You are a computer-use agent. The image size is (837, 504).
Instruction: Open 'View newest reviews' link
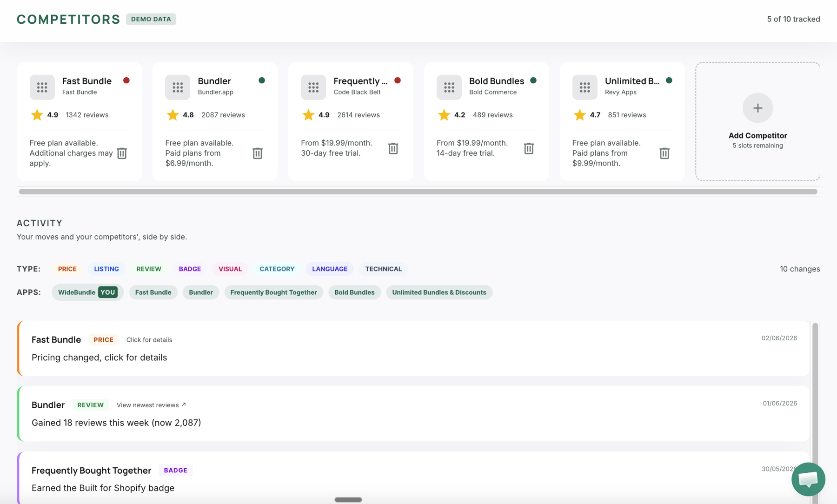tap(151, 405)
